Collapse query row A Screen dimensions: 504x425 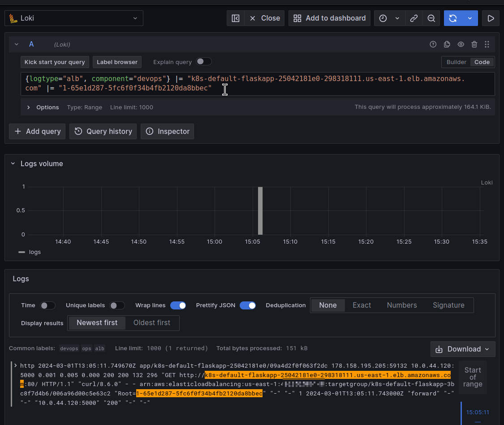click(17, 44)
